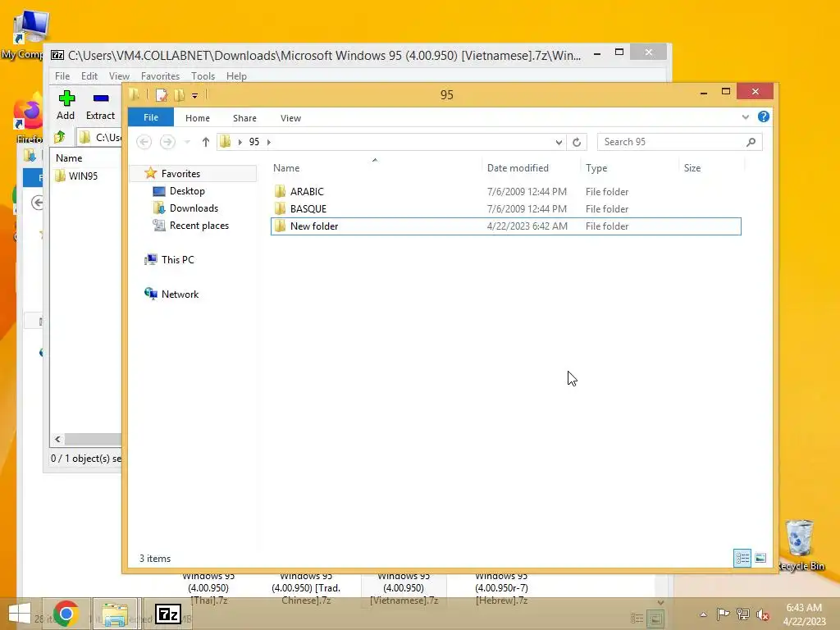Open the Help menu in 7-Zip window
Viewport: 840px width, 630px height.
[236, 76]
